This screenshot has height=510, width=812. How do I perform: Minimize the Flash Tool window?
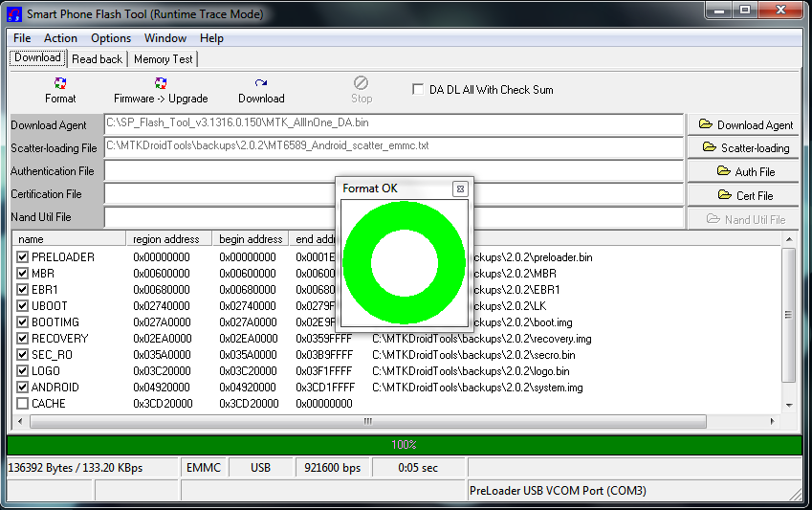[x=719, y=10]
